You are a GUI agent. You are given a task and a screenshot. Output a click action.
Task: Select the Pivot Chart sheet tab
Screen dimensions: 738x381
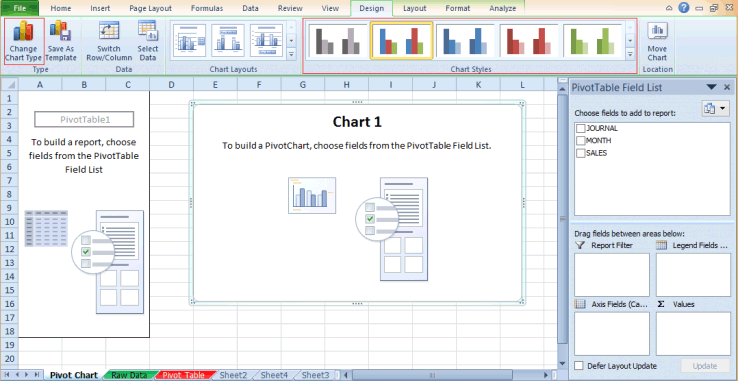pos(74,375)
